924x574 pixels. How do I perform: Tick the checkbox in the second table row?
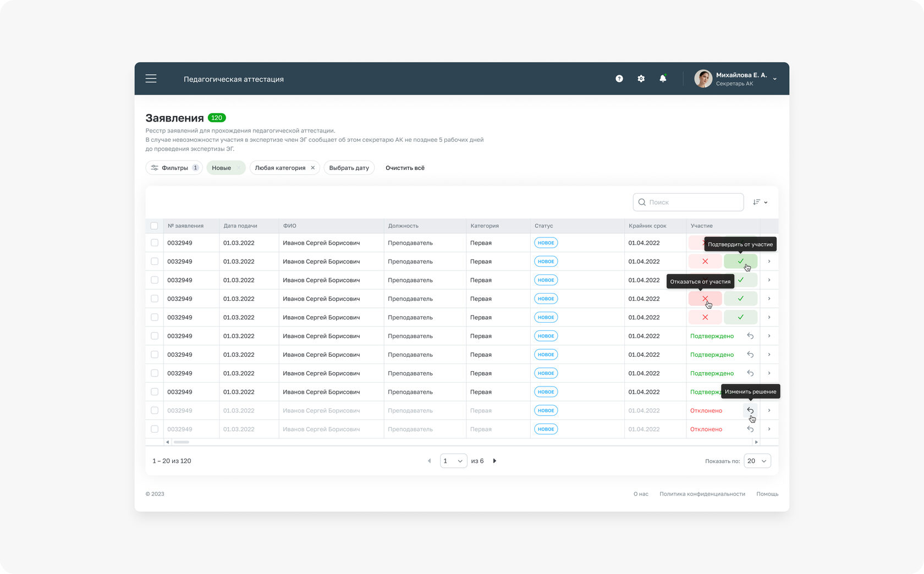pyautogui.click(x=154, y=262)
